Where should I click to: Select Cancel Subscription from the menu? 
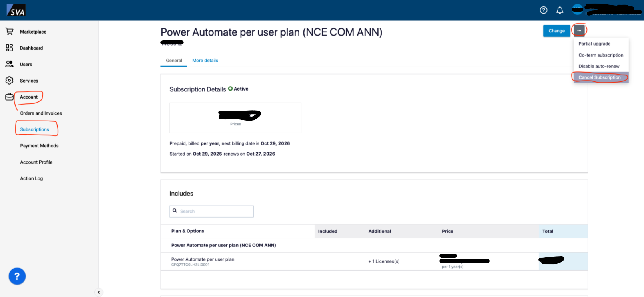click(599, 77)
